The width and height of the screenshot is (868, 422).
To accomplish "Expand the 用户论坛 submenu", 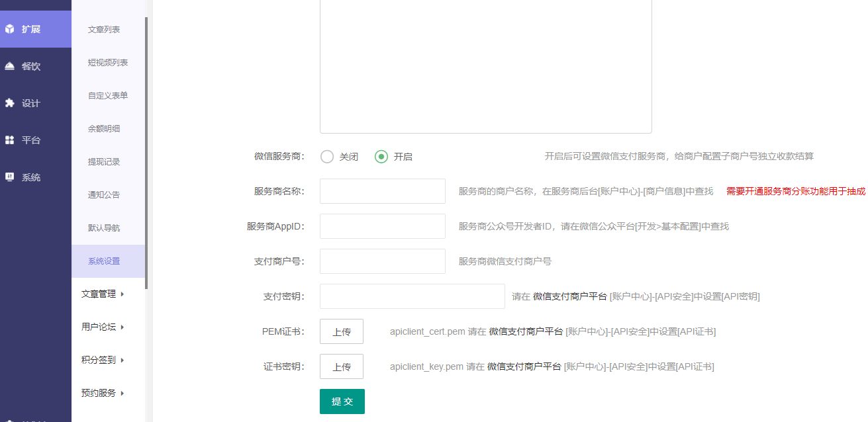I will coord(103,327).
